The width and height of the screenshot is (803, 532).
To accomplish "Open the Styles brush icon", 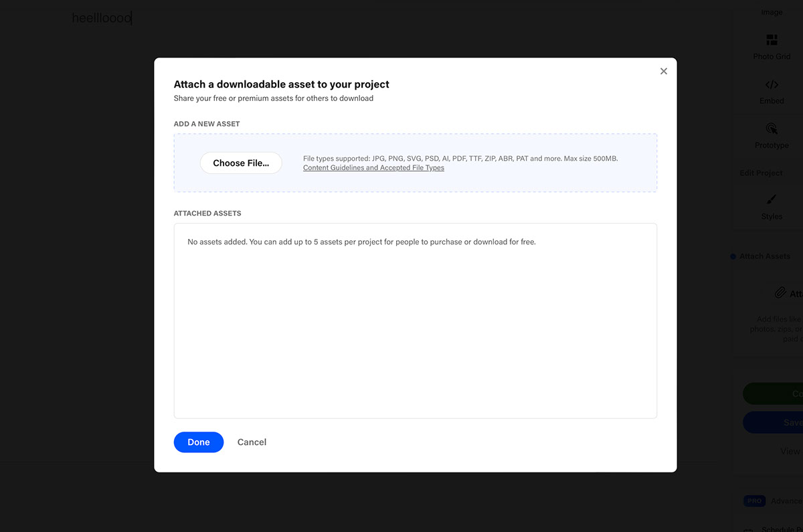I will point(772,200).
